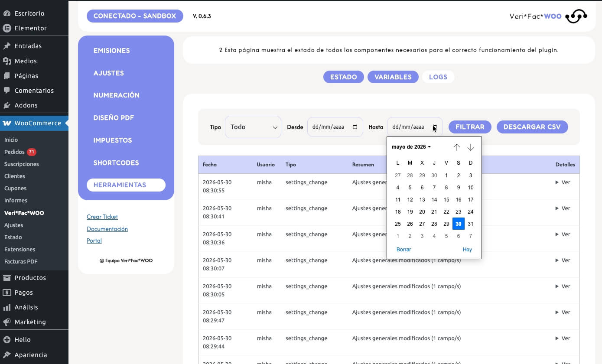
Task: Click the WooCommerce logo icon
Action: 7,123
